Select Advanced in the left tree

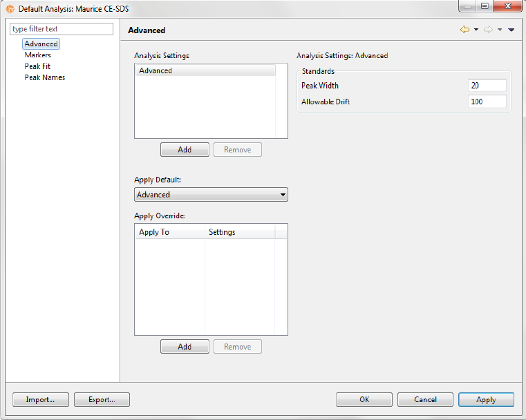click(x=41, y=44)
